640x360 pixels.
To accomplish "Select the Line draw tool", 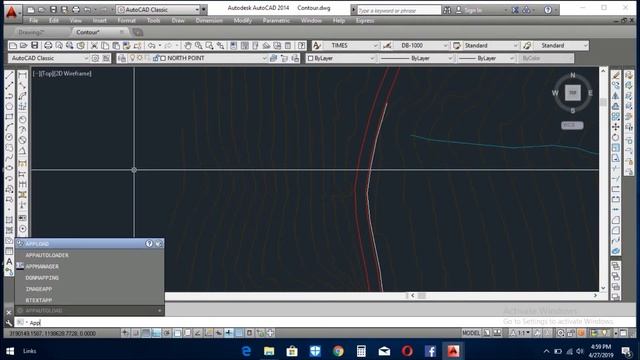I will click(x=9, y=75).
